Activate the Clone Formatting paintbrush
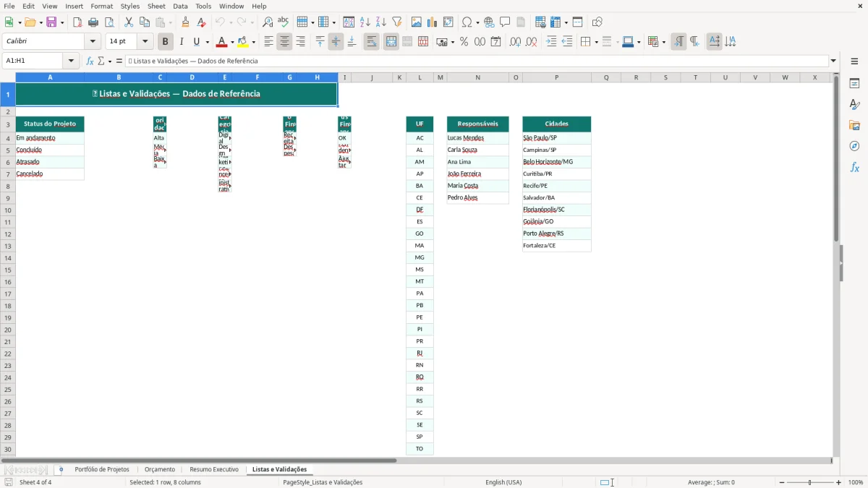Image resolution: width=868 pixels, height=488 pixels. 186,22
